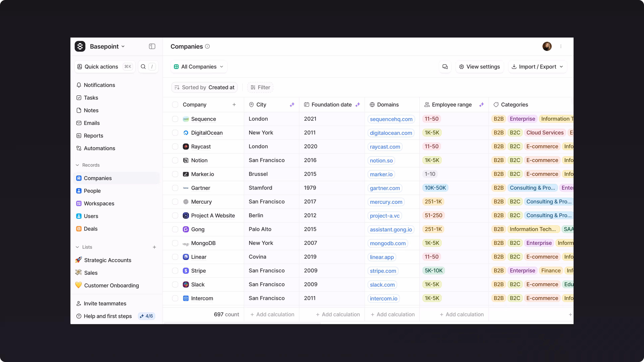Check the Raycast row checkbox
644x362 pixels.
click(x=175, y=146)
